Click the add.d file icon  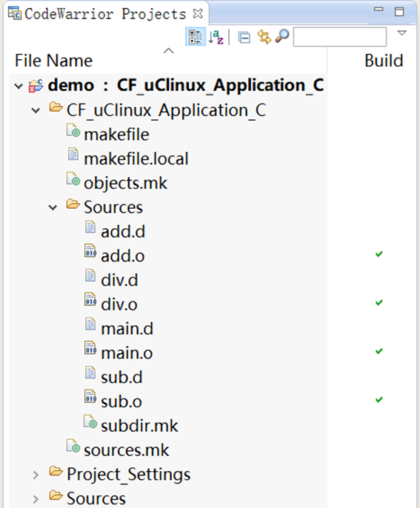[90, 227]
